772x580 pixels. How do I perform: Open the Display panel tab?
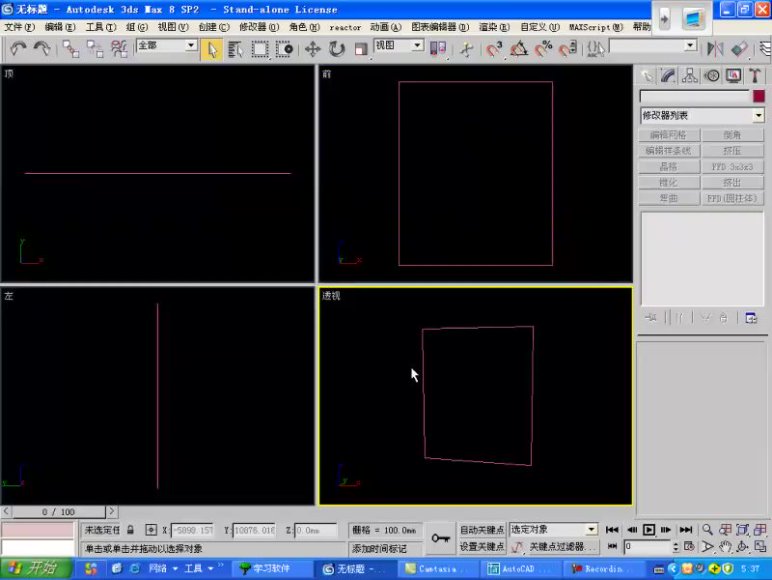(x=733, y=75)
